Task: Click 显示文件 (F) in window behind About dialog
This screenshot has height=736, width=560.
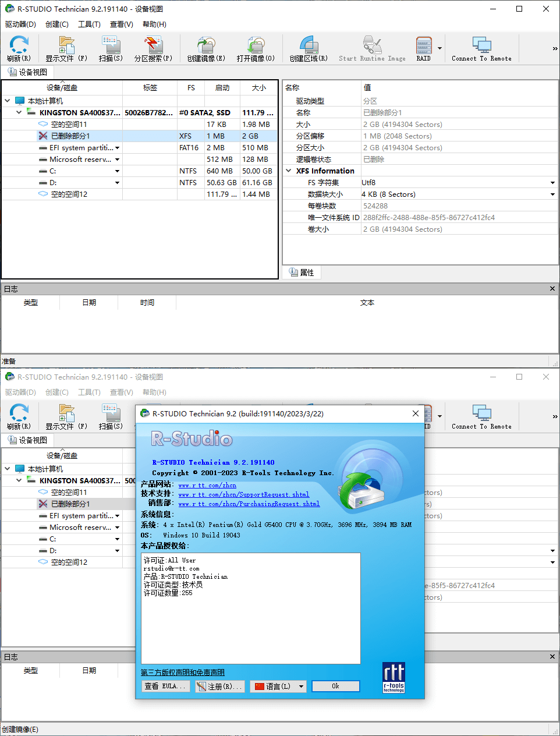Action: (66, 416)
